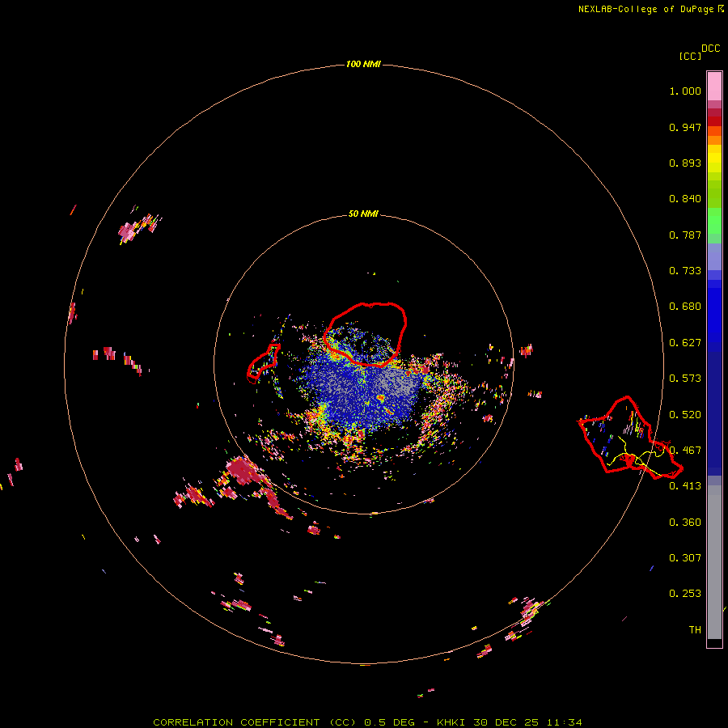Click the 50 NMI range ring label

point(363,214)
